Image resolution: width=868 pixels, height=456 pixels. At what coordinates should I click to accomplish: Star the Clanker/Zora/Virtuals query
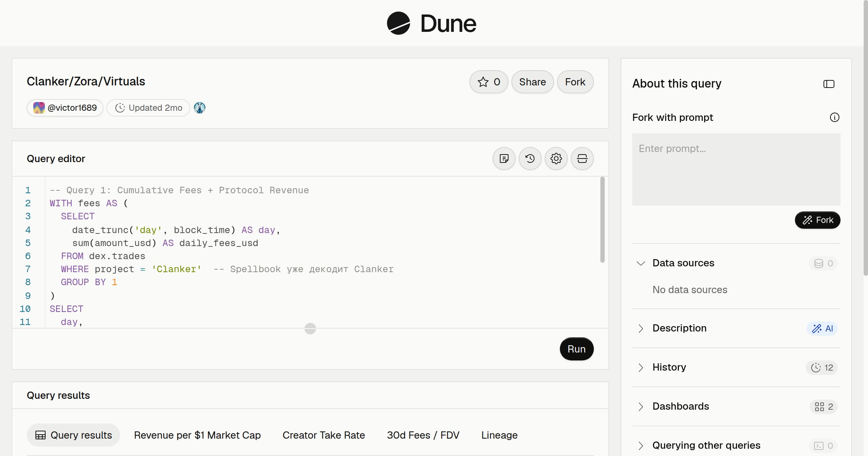coord(489,82)
